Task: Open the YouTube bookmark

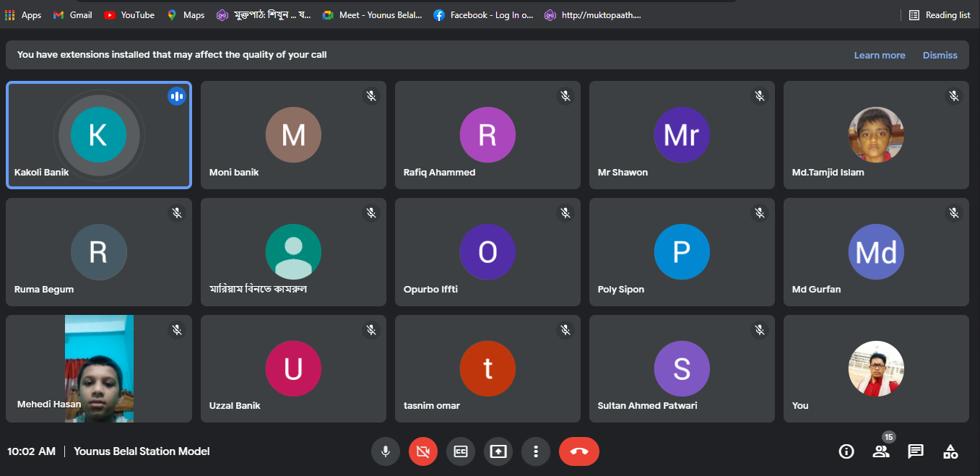Action: [x=129, y=14]
